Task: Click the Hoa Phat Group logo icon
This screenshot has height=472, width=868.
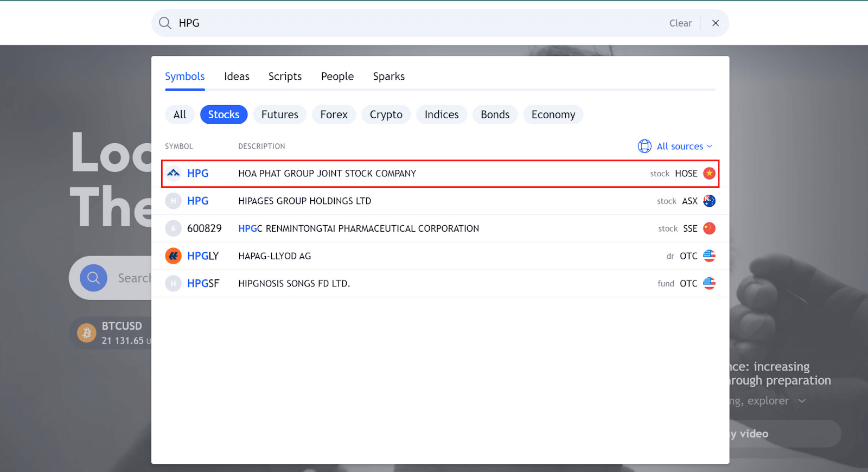Action: (x=173, y=174)
